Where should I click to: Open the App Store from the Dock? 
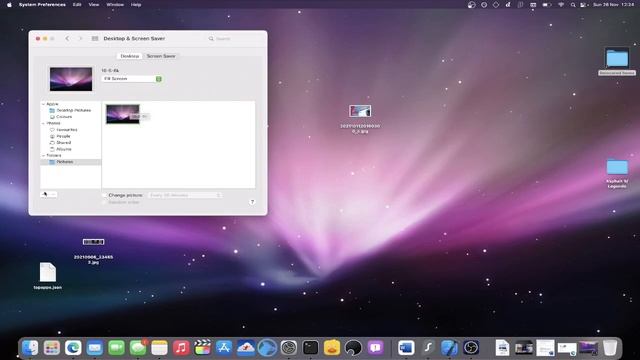224,348
